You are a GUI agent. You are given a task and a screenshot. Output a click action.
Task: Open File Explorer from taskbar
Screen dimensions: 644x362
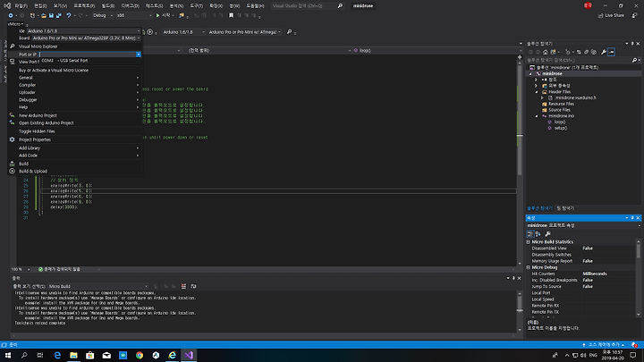[73, 355]
